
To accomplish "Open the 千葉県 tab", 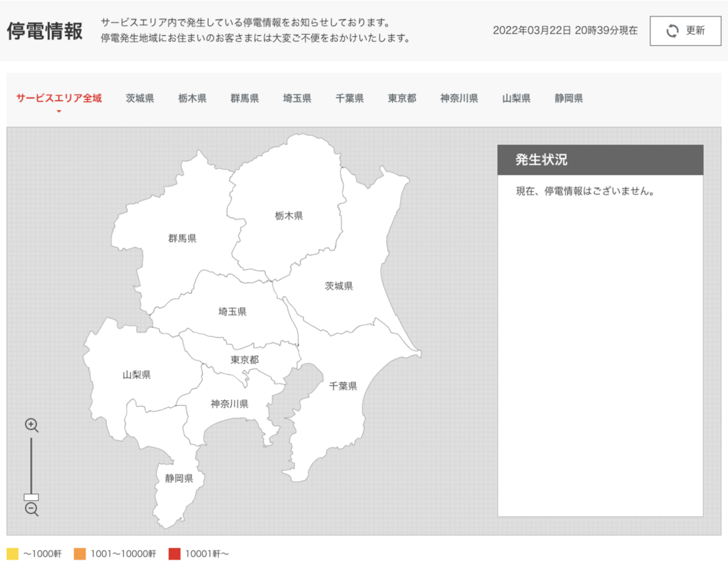I will (x=349, y=98).
